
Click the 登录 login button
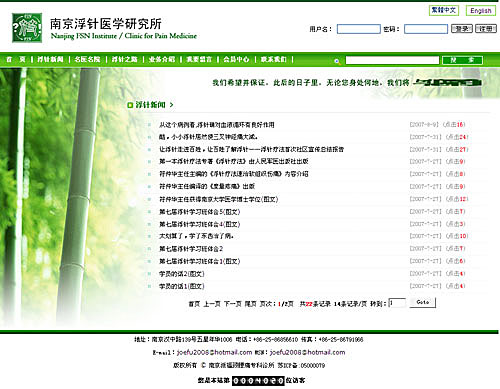click(x=462, y=29)
